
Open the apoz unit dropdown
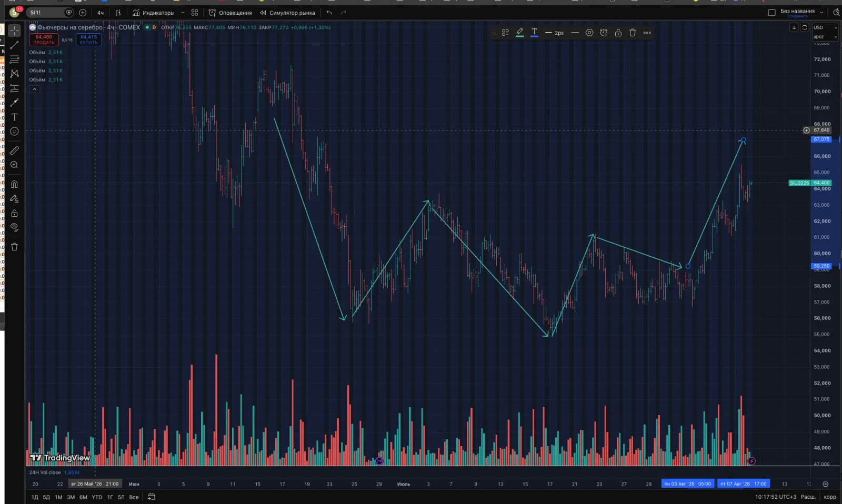(825, 37)
